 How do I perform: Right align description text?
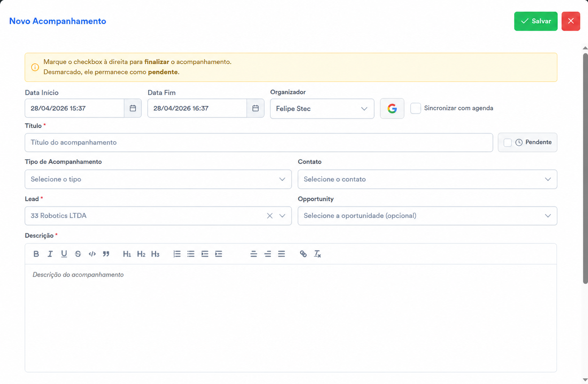268,254
